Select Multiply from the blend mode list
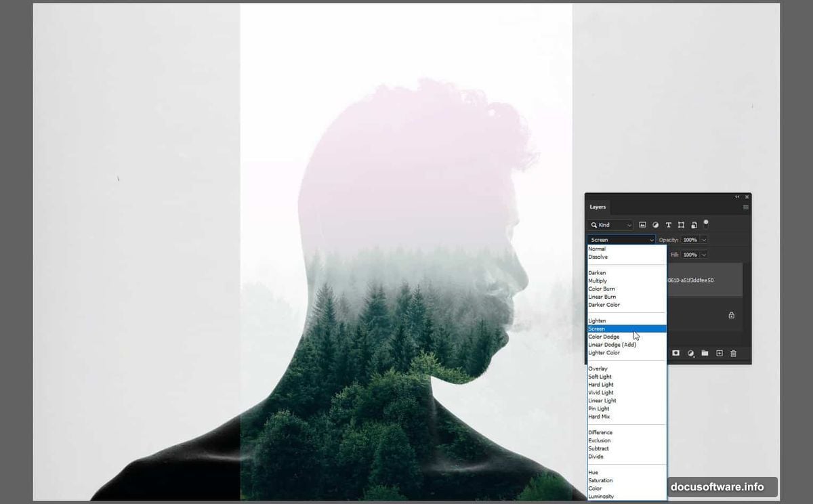Image resolution: width=813 pixels, height=504 pixels. coord(599,280)
